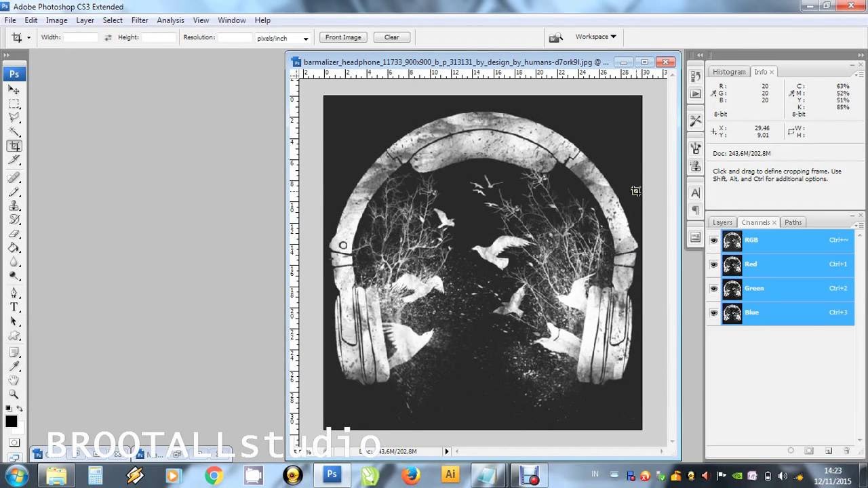
Task: Select the Lasso tool
Action: click(x=14, y=117)
